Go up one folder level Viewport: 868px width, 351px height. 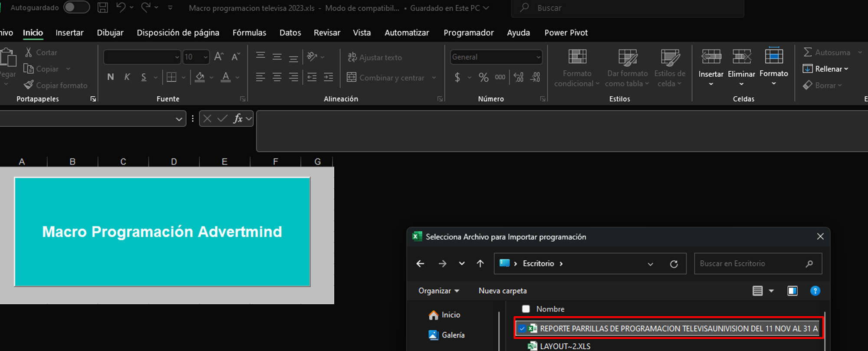tap(480, 263)
